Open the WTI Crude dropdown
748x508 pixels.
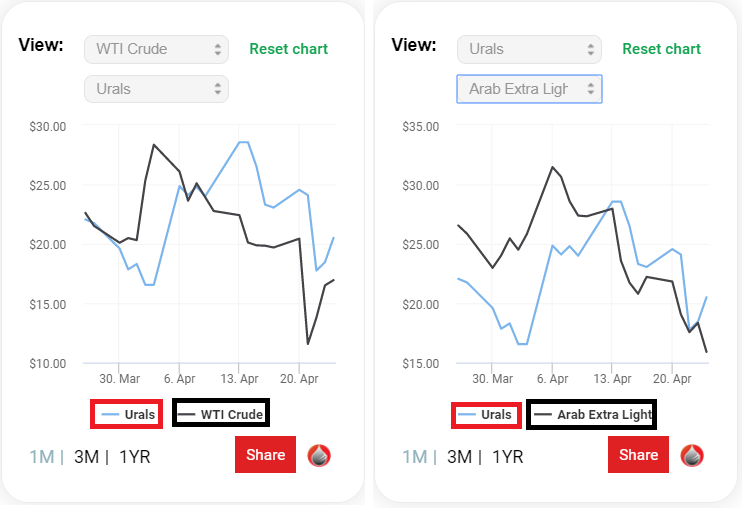156,49
